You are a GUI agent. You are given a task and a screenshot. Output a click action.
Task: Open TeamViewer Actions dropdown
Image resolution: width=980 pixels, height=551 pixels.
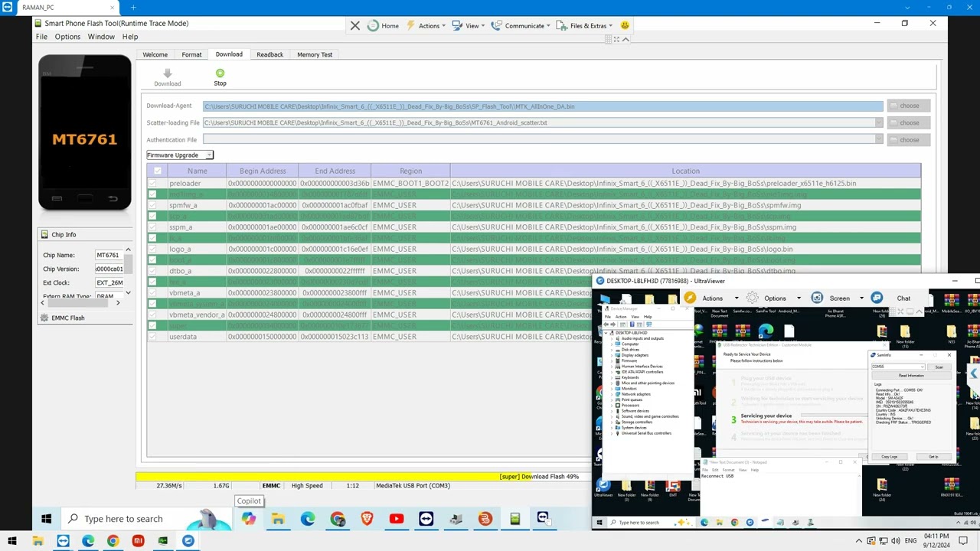click(426, 25)
